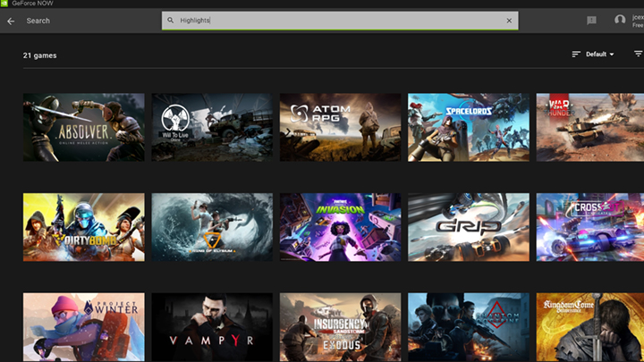Click the 21 games count label

click(40, 55)
